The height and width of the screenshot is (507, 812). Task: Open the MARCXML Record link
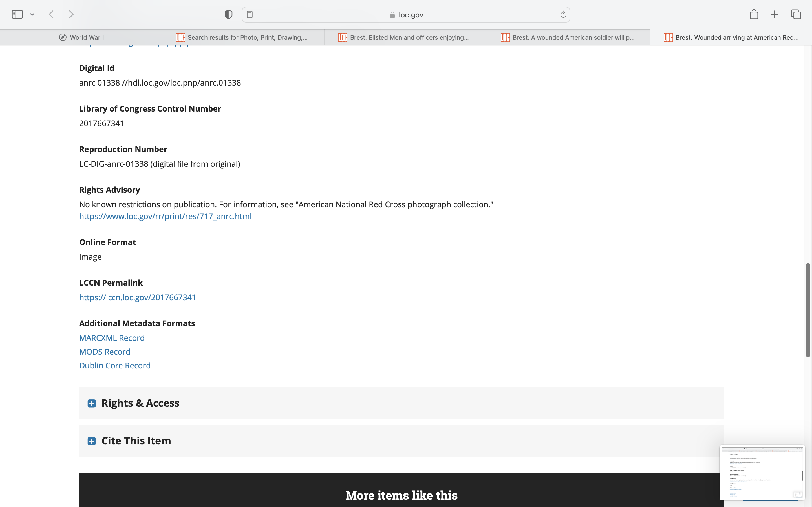112,338
